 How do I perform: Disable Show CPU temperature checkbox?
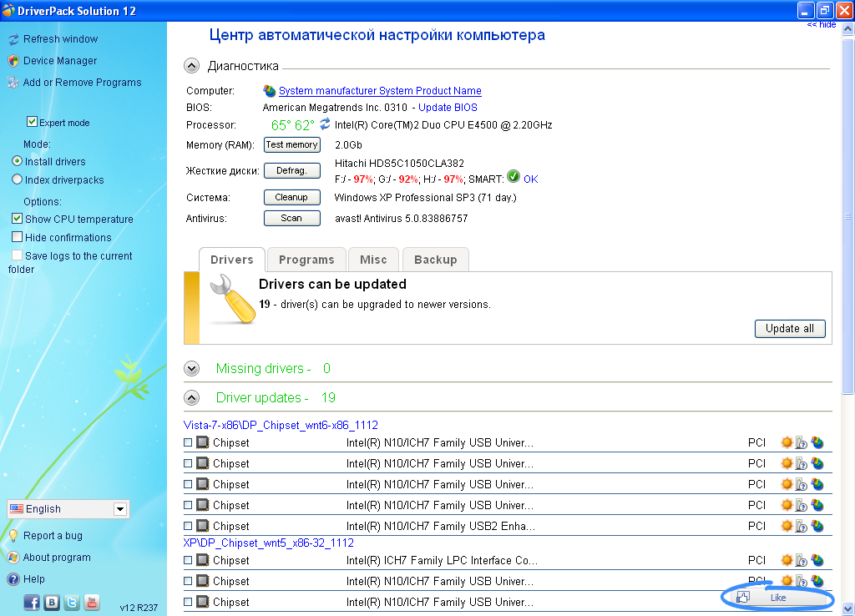(x=17, y=218)
